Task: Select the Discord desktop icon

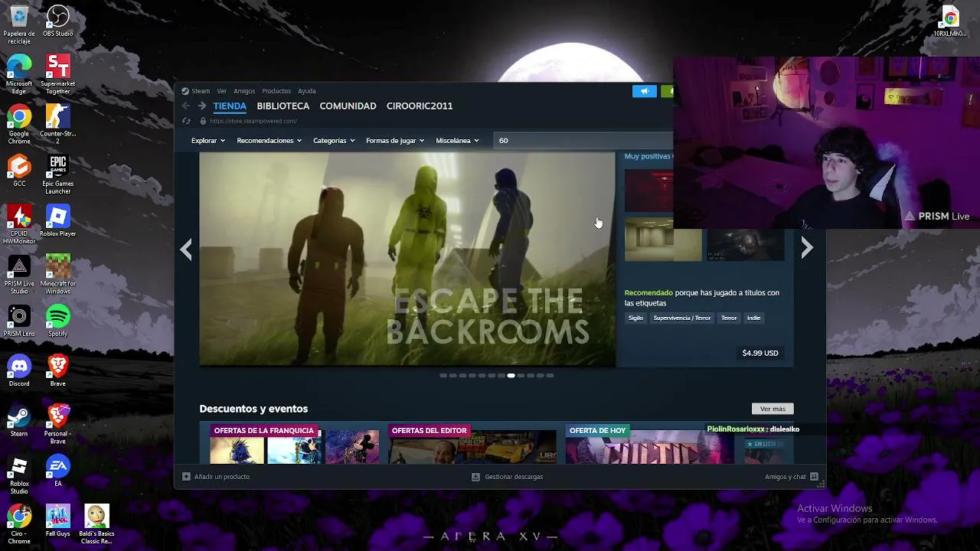Action: [19, 371]
